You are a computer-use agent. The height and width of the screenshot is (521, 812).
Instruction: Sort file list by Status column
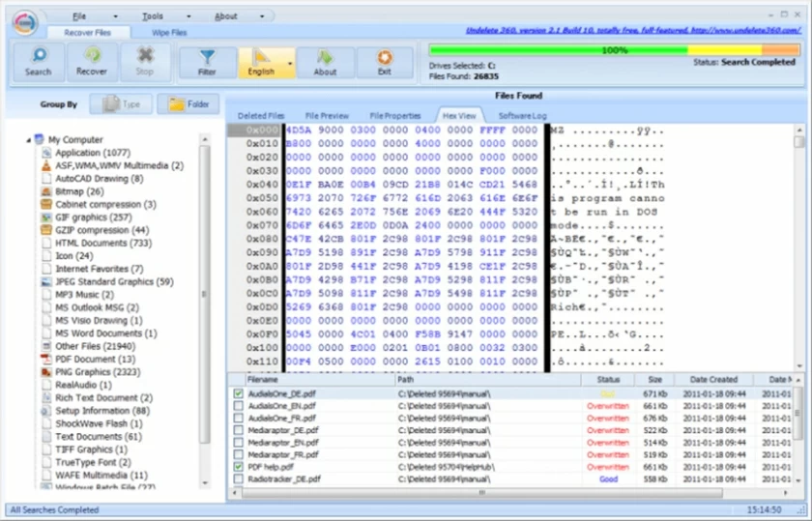click(608, 380)
